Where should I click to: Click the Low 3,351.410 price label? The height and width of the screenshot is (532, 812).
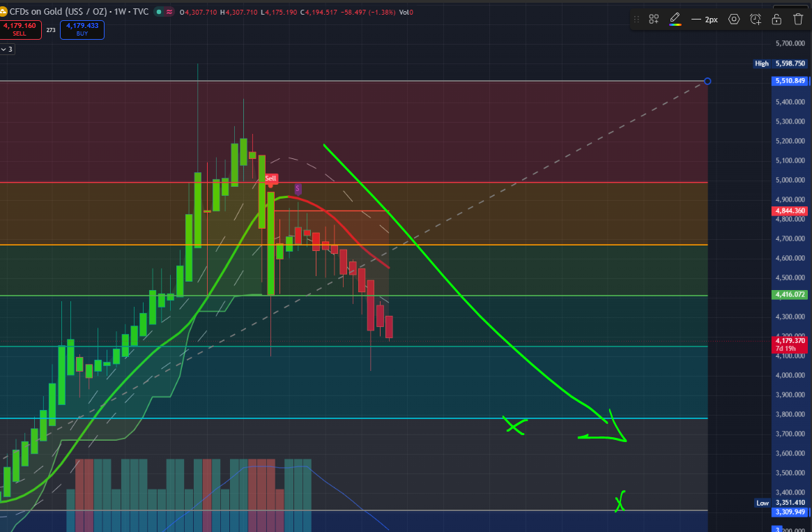(x=781, y=503)
